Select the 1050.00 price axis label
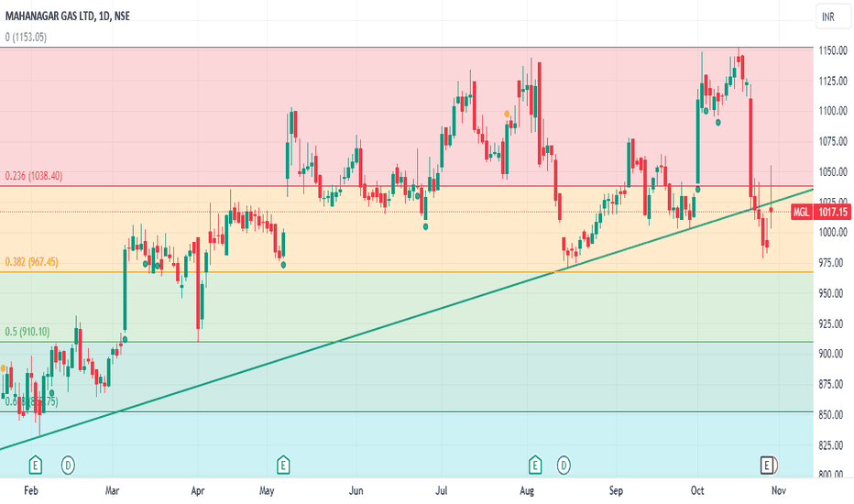 click(833, 171)
